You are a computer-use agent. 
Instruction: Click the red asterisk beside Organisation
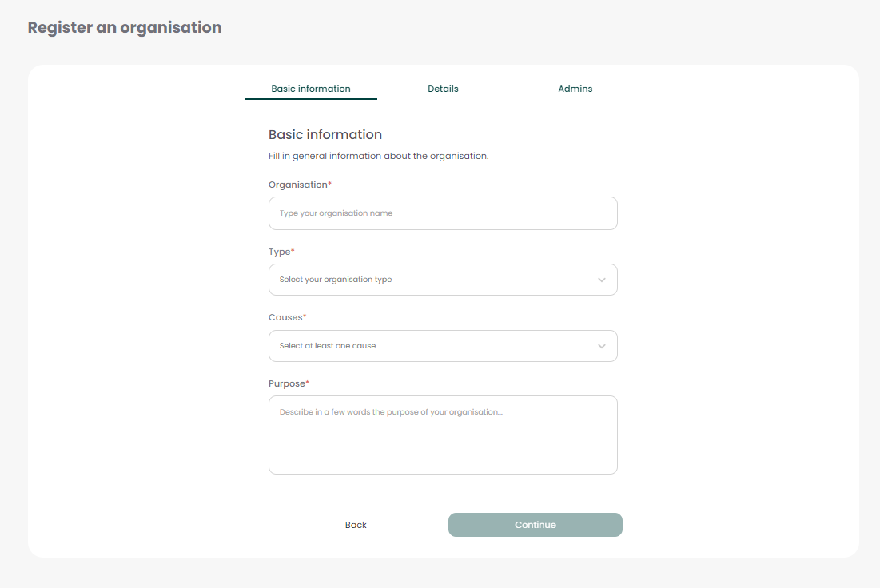pos(330,184)
